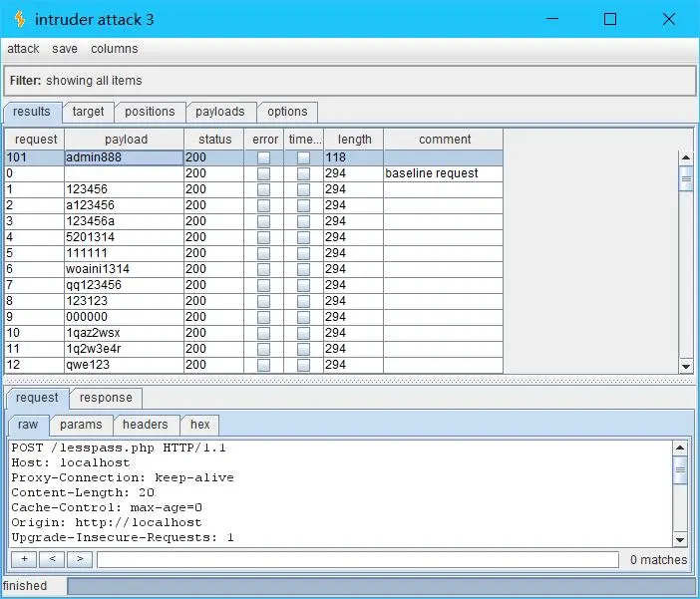Viewport: 700px width, 599px height.
Task: Toggle error checkbox for woaini1314 row
Action: 264,269
